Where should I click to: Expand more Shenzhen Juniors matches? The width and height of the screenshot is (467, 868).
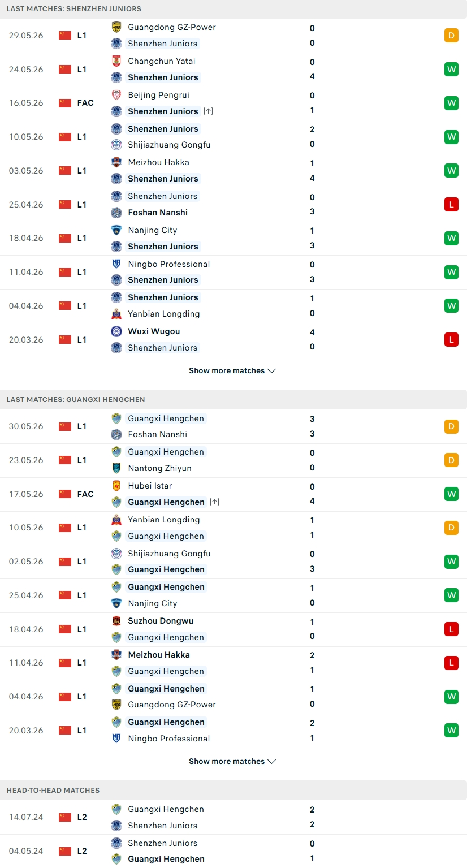tap(232, 371)
